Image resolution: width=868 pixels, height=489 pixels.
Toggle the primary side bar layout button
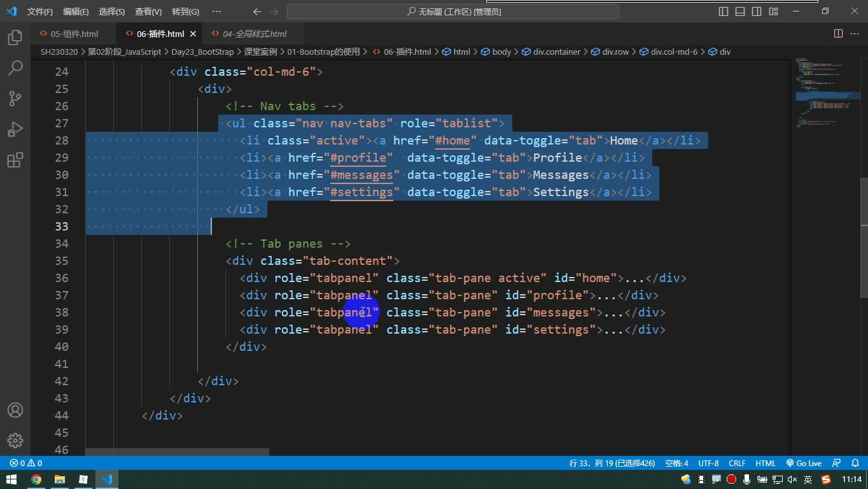(724, 11)
